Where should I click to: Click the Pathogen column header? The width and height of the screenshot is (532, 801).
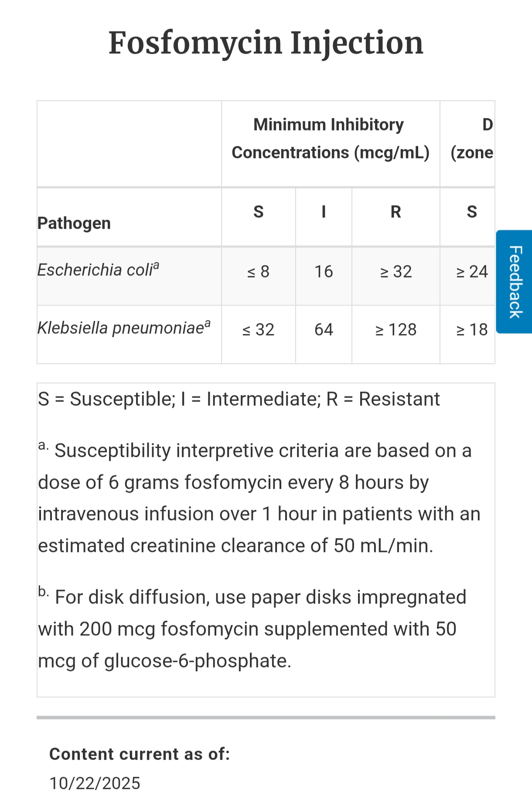coord(74,223)
